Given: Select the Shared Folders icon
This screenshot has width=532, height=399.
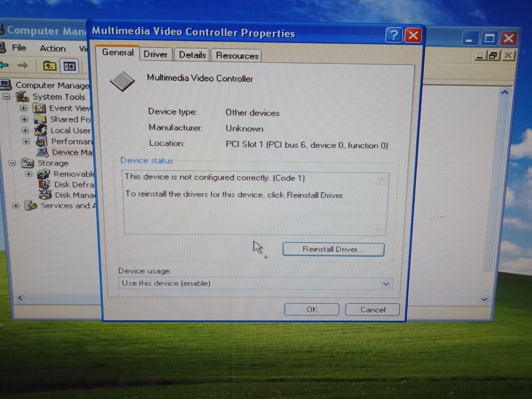Looking at the screenshot, I should coord(40,119).
